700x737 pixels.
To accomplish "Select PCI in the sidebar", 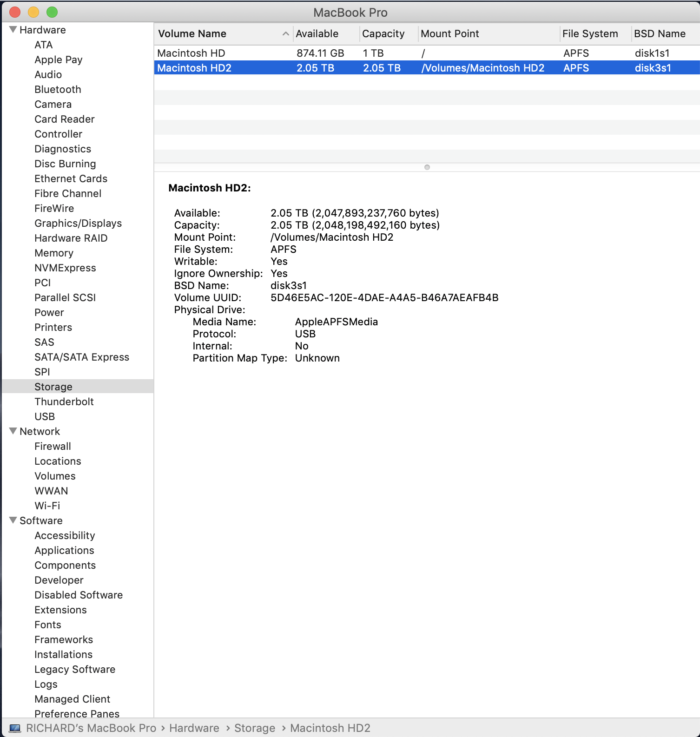I will (x=43, y=283).
